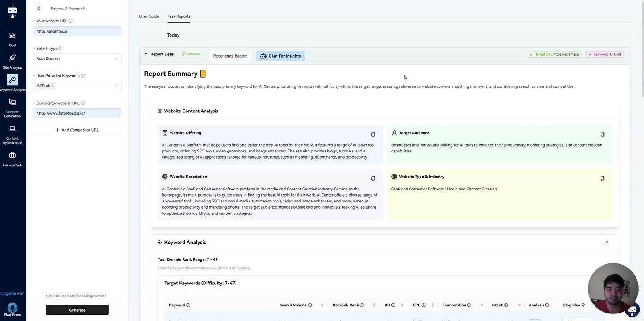Image resolution: width=644 pixels, height=321 pixels.
Task: Collapse the Keyword Analysis section
Action: pos(607,242)
